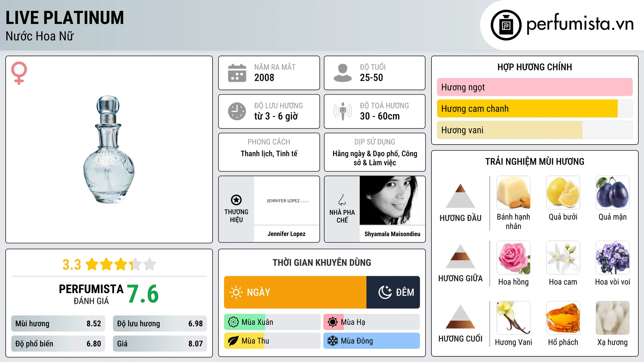Viewport: 644px width, 362px height.
Task: Click the middle-note pyramid icon above Hương giữa
Action: pos(460,256)
